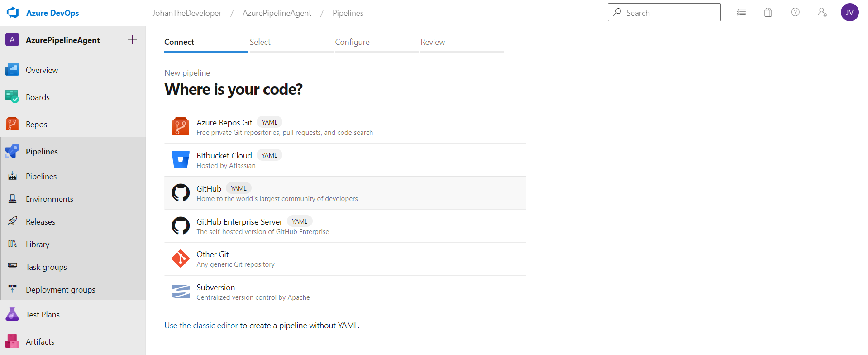Screen dimensions: 868x355
Task: Click the Boards icon
Action: [x=12, y=96]
